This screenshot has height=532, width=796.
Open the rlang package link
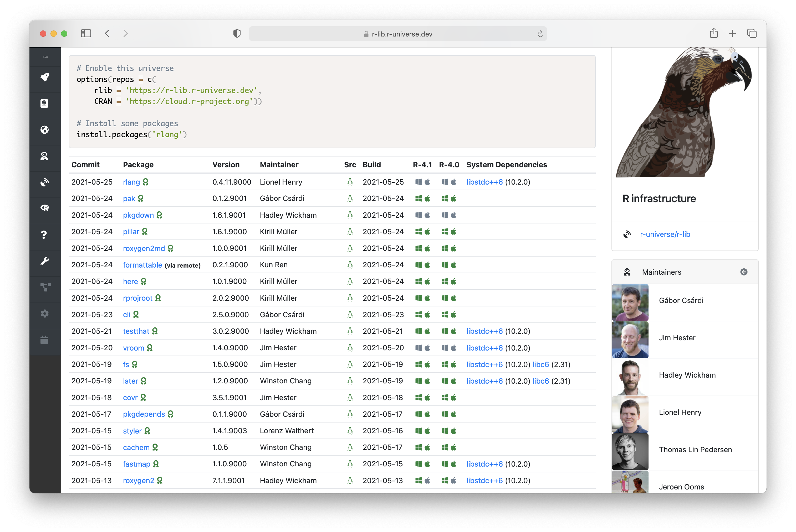pos(131,182)
